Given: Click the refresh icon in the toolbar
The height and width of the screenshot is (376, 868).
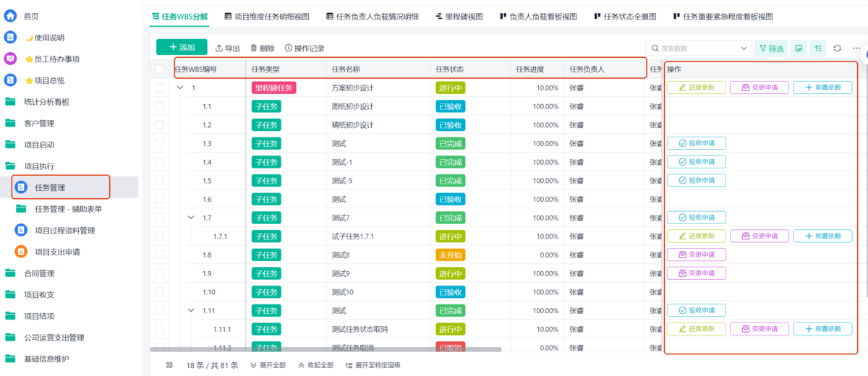Looking at the screenshot, I should tap(837, 48).
